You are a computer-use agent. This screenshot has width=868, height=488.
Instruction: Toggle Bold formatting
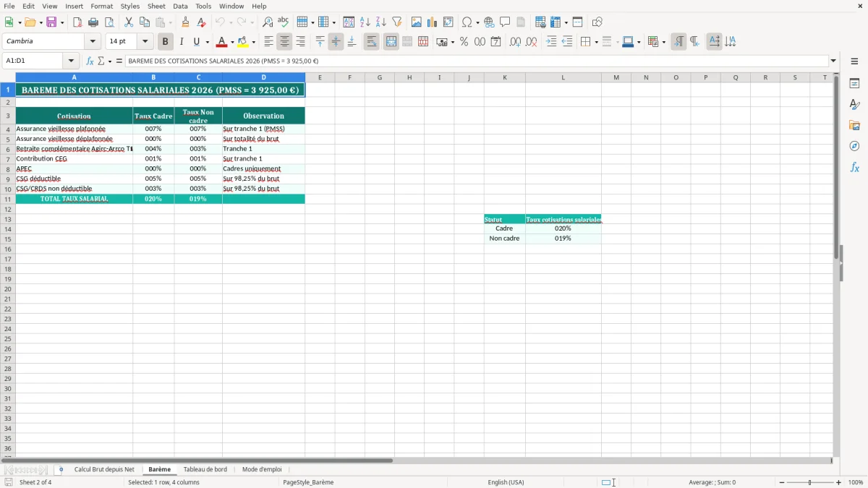tap(166, 42)
